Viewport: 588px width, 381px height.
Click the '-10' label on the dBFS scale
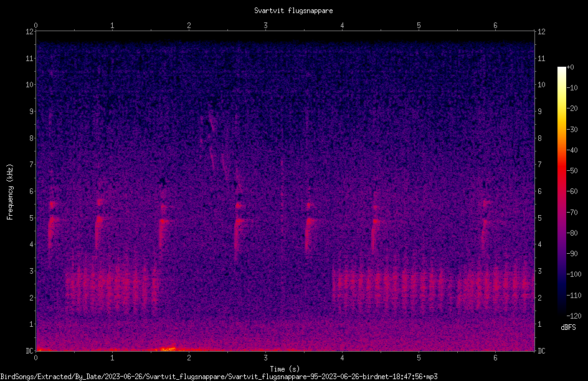pyautogui.click(x=572, y=88)
